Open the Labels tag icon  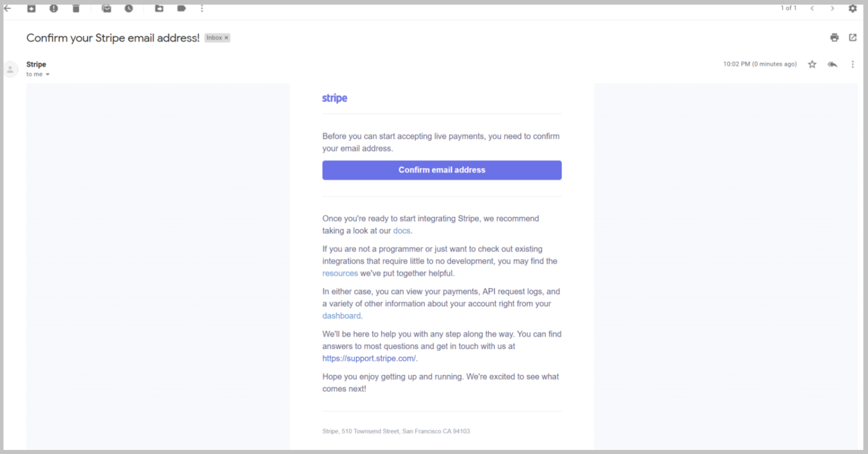[182, 8]
